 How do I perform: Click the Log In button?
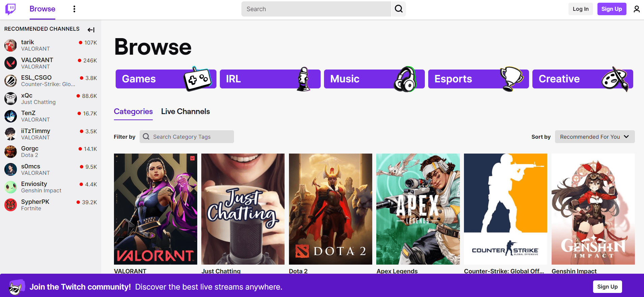click(580, 9)
